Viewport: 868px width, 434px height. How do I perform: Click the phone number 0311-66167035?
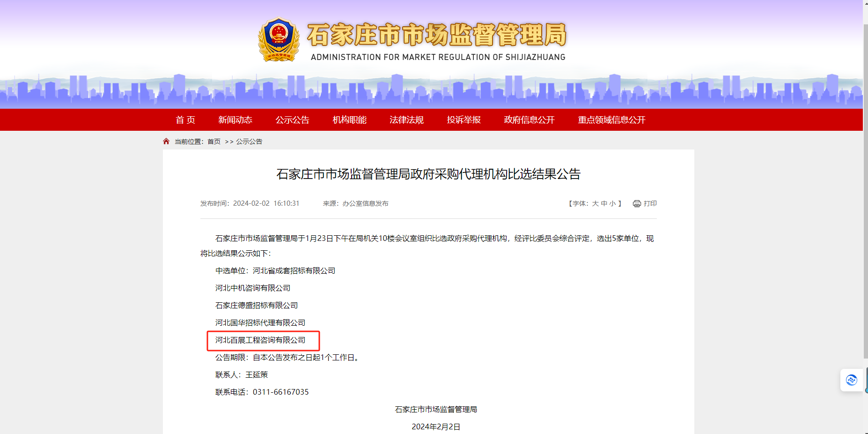pos(281,392)
